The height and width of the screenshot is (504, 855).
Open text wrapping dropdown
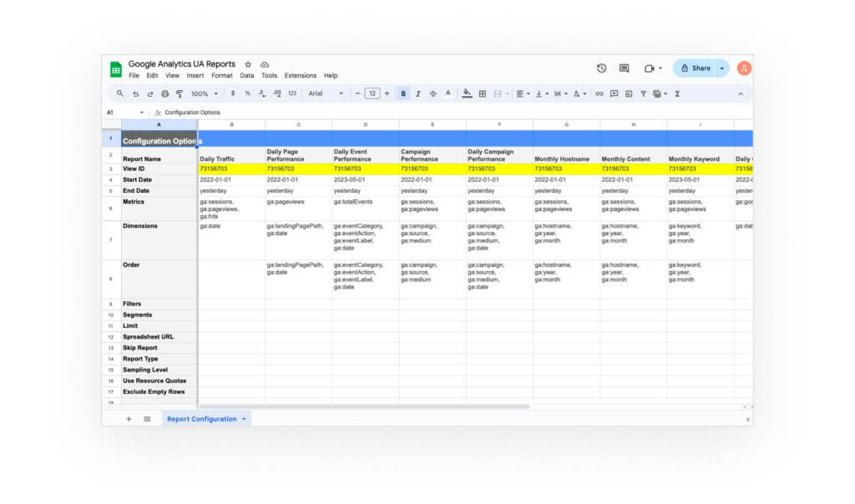pyautogui.click(x=561, y=93)
